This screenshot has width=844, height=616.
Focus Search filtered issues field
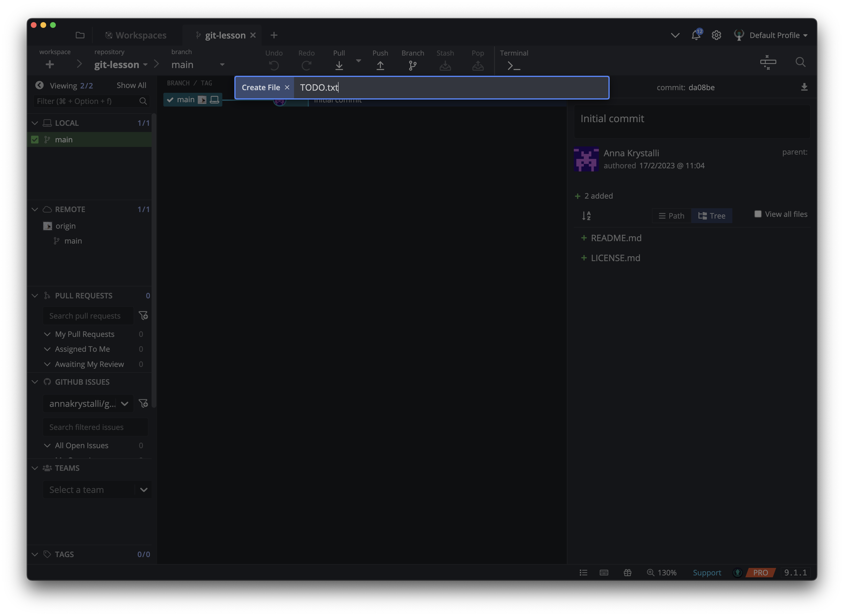[96, 427]
